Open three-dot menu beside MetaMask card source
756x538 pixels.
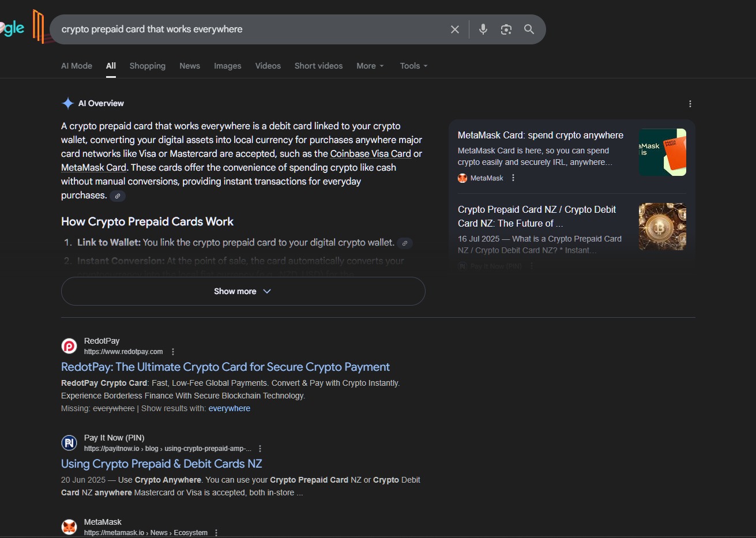pos(513,178)
